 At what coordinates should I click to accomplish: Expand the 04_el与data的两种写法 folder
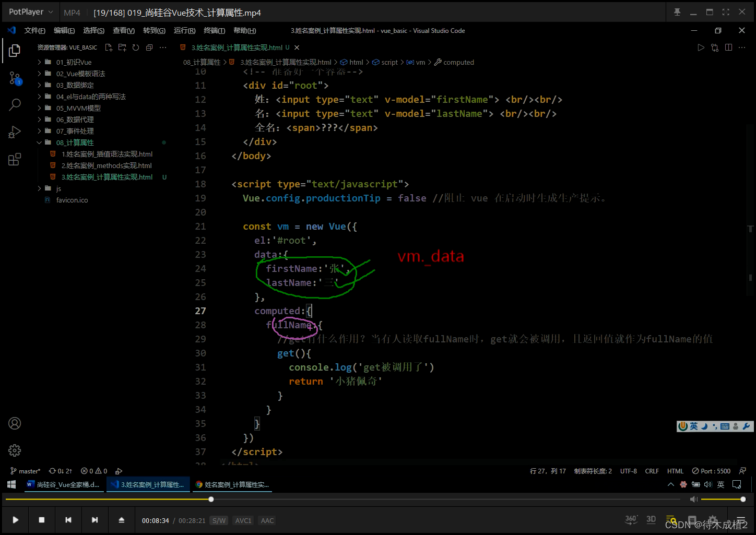click(91, 97)
